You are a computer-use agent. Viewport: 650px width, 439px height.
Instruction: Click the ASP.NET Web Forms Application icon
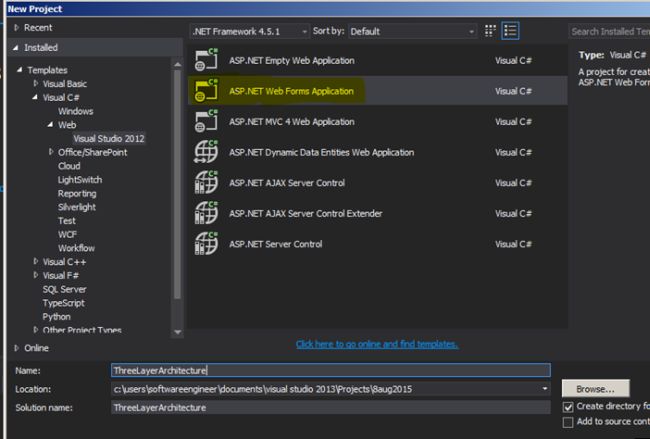(x=206, y=90)
